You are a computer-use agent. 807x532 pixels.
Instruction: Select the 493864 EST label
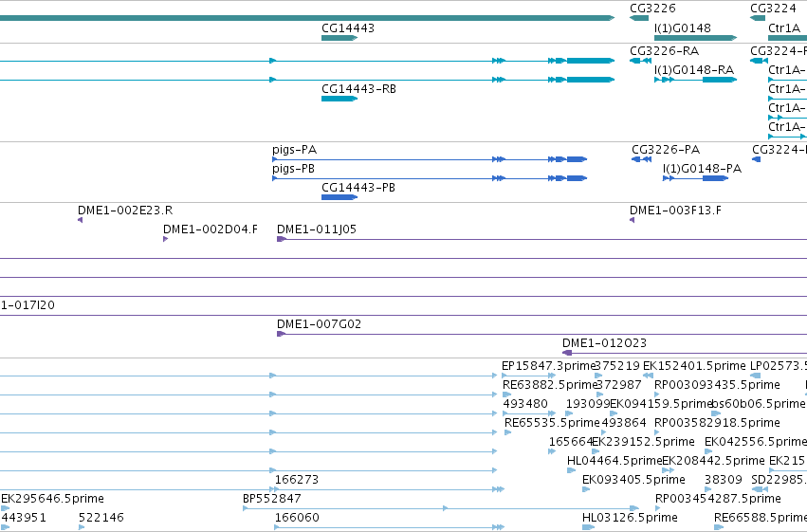point(624,423)
